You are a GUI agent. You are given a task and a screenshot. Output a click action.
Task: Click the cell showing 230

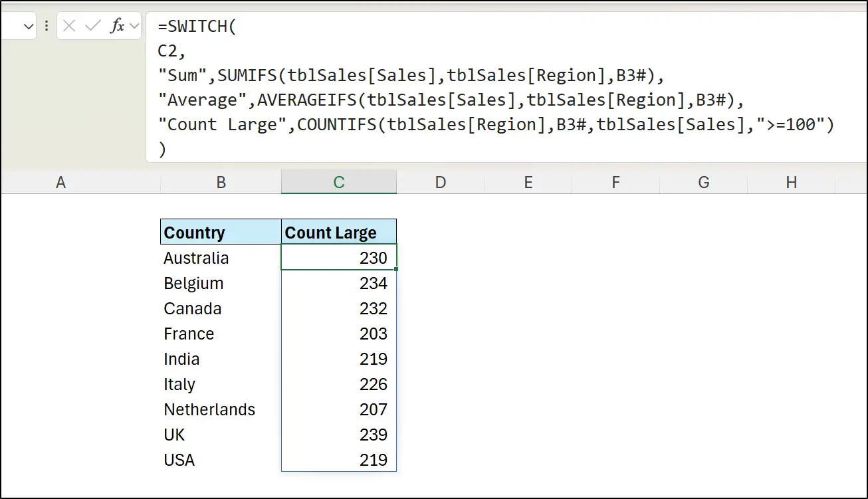[339, 257]
